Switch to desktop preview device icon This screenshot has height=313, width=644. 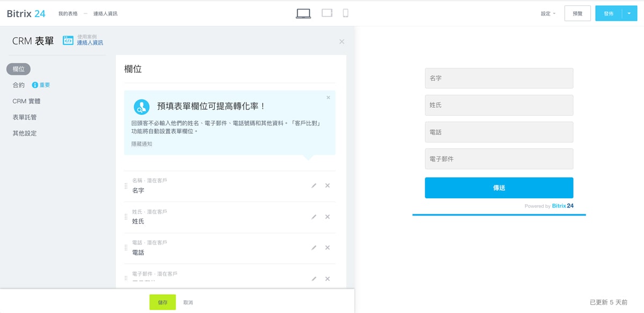[x=303, y=13]
